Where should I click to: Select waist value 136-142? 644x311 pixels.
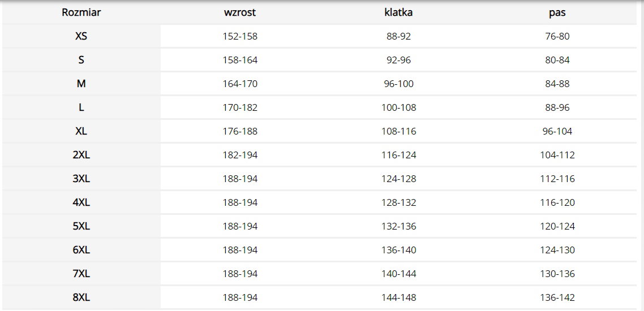(x=557, y=298)
